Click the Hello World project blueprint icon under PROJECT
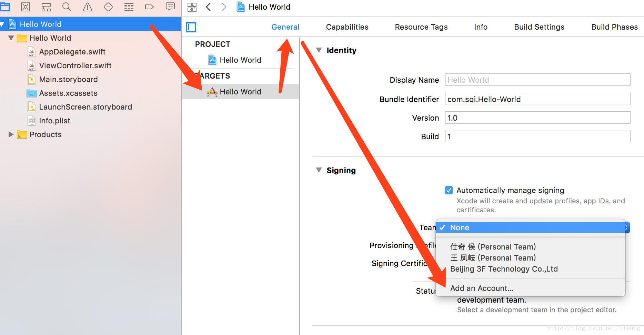644x335 pixels. coord(212,60)
